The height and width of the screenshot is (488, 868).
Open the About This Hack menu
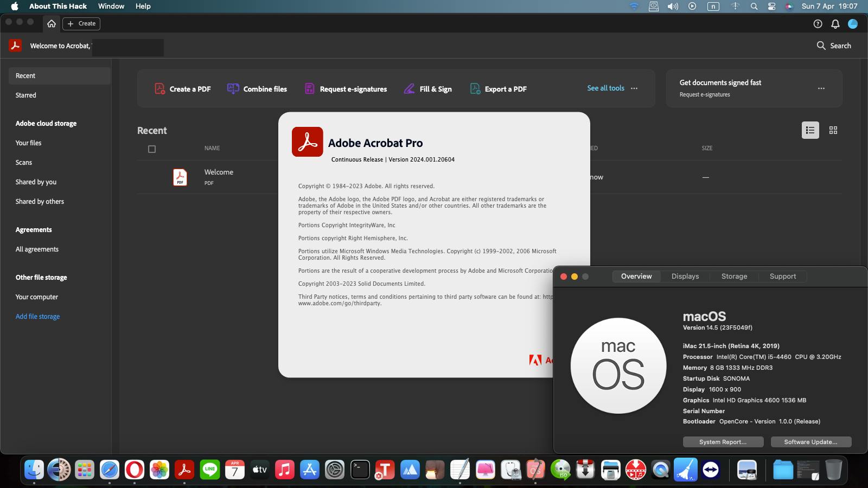[58, 6]
